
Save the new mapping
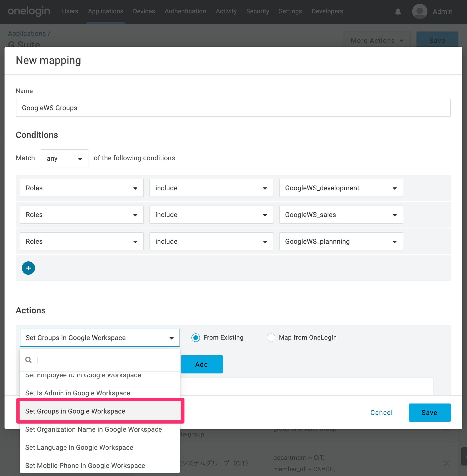(430, 413)
